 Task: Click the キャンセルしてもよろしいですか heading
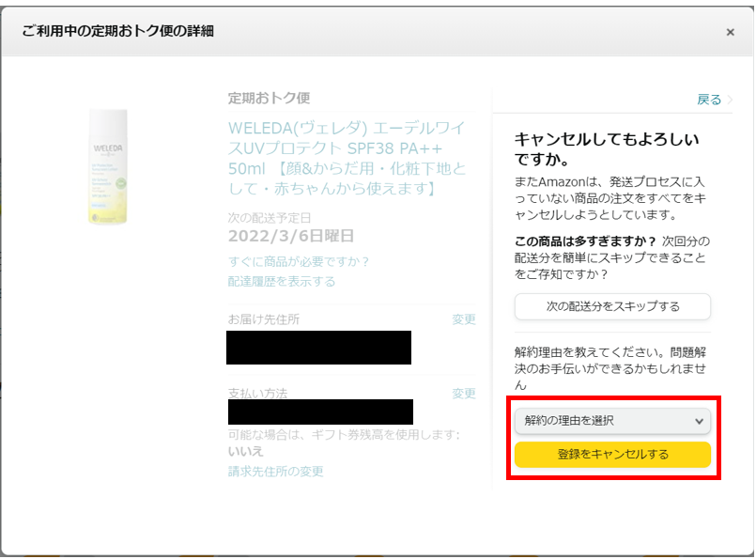pyautogui.click(x=607, y=149)
